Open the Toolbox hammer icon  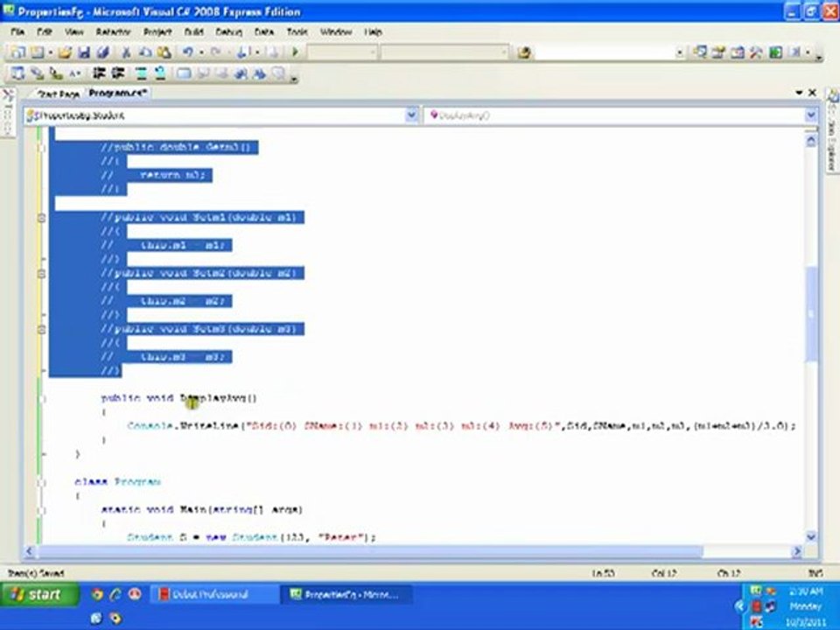pyautogui.click(x=756, y=52)
